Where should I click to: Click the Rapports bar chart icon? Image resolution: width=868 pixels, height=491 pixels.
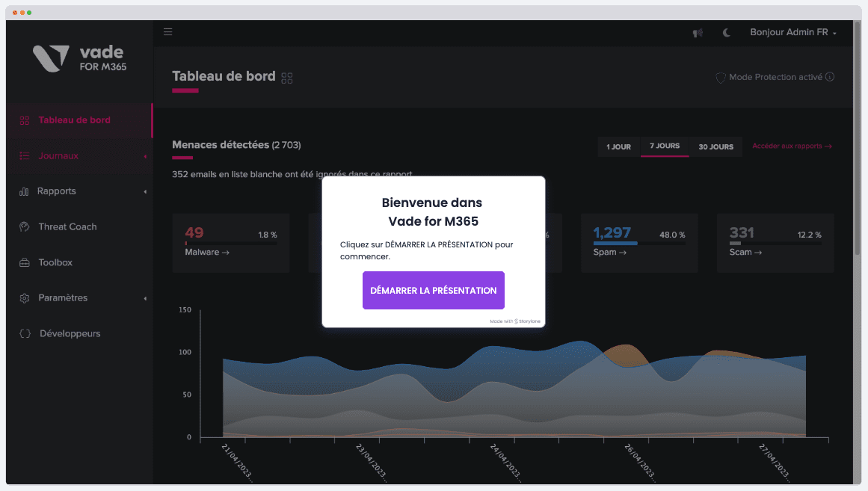(24, 191)
